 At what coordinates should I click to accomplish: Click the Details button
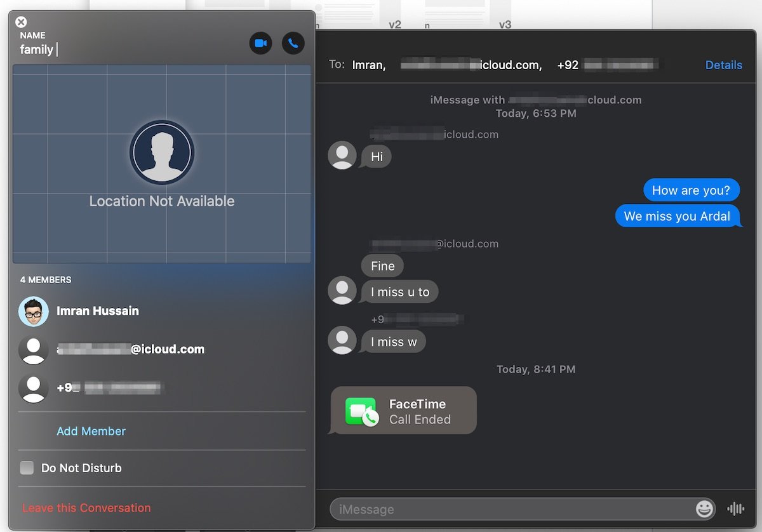(723, 65)
